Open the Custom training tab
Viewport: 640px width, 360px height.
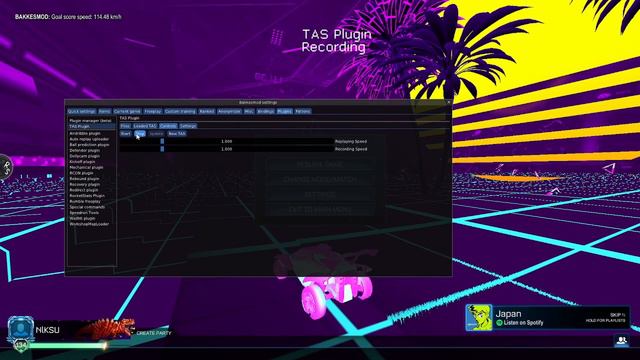point(180,111)
